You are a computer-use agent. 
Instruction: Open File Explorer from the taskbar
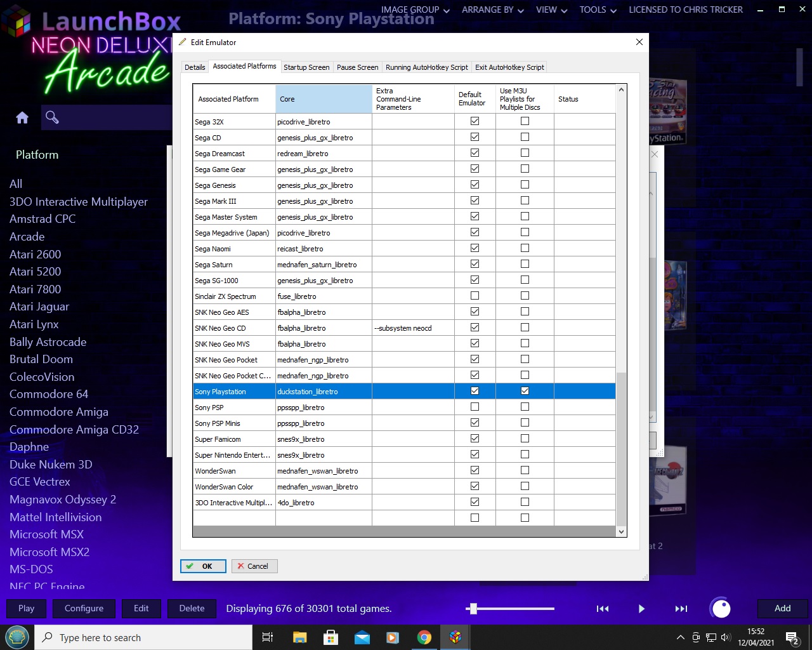tap(299, 637)
